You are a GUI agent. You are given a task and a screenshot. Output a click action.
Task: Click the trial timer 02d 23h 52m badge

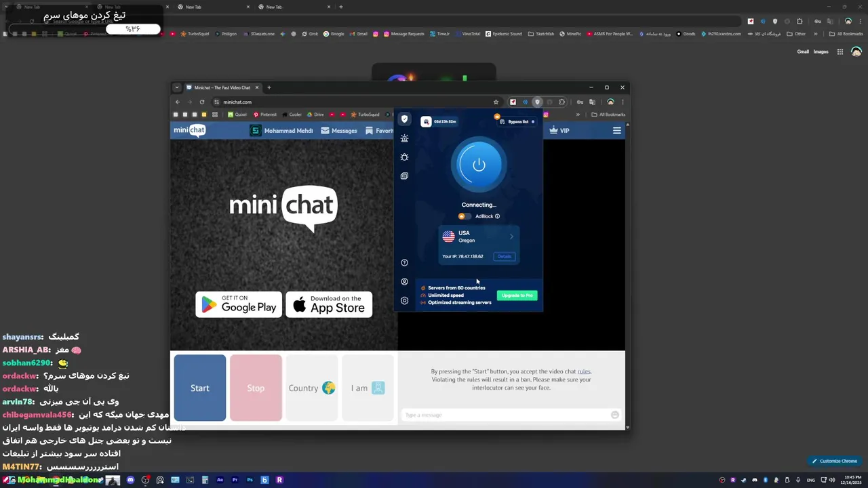pos(439,121)
